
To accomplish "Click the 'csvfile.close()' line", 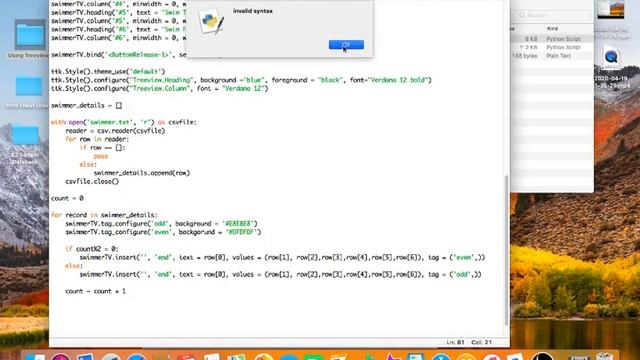I will point(92,182).
